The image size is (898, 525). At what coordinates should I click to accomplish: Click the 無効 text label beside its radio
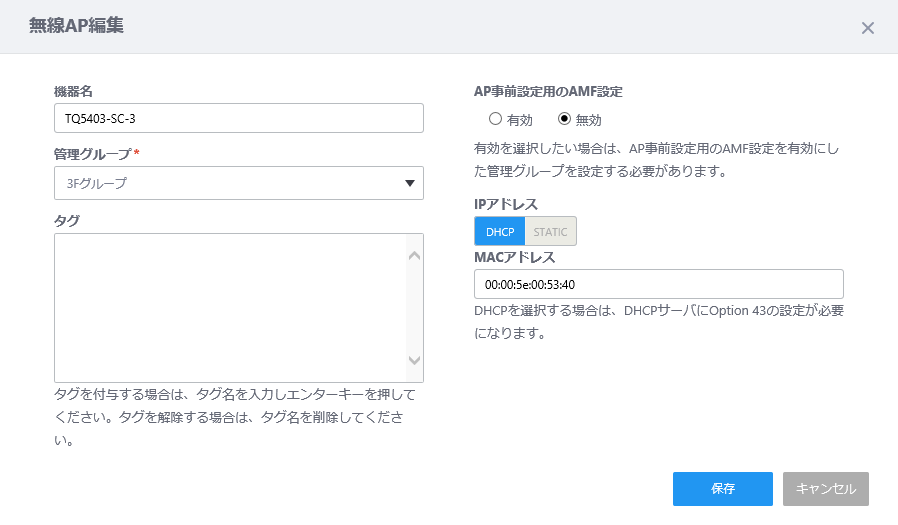coord(588,120)
